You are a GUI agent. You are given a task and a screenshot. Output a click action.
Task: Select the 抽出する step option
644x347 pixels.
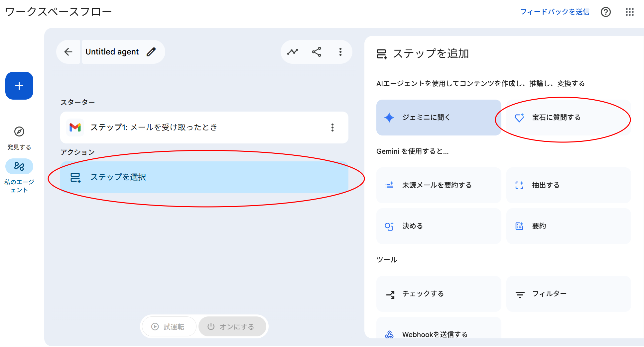[568, 185]
